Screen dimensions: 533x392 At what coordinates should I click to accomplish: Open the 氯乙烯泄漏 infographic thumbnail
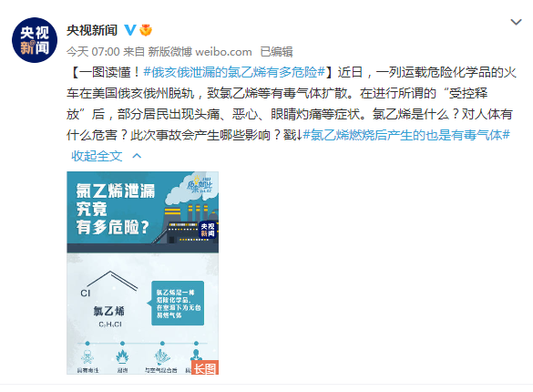142,273
